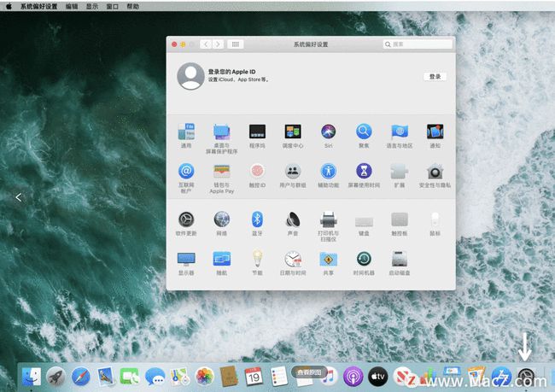555x392 pixels.
Task: Open the 编辑 menu in menu bar
Action: (71, 6)
